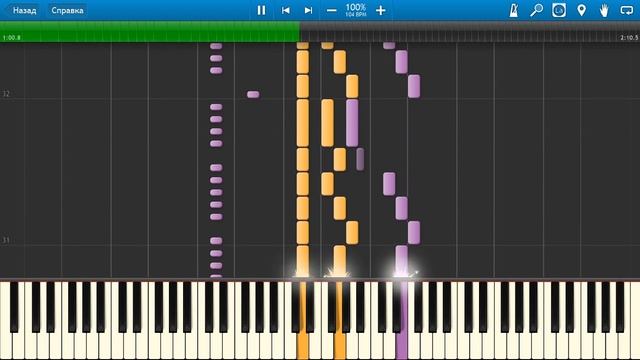Open the key labels display icon
640x360 pixels.
point(559,10)
